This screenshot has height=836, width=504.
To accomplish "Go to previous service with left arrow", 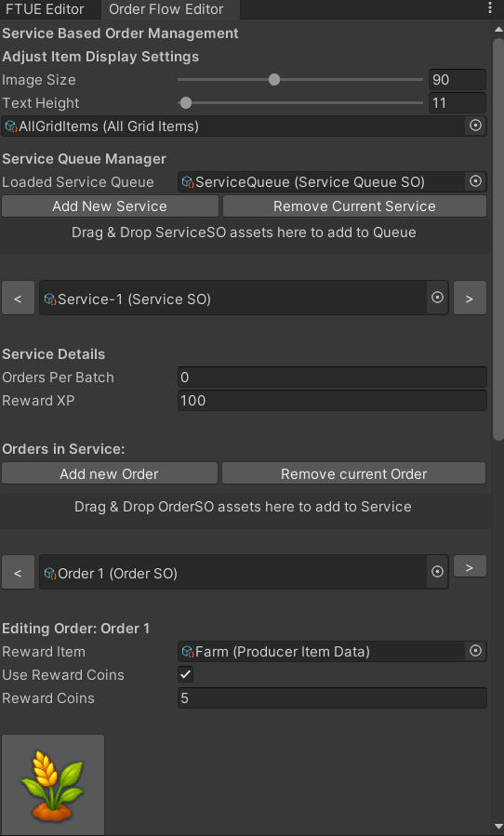I will coord(19,298).
